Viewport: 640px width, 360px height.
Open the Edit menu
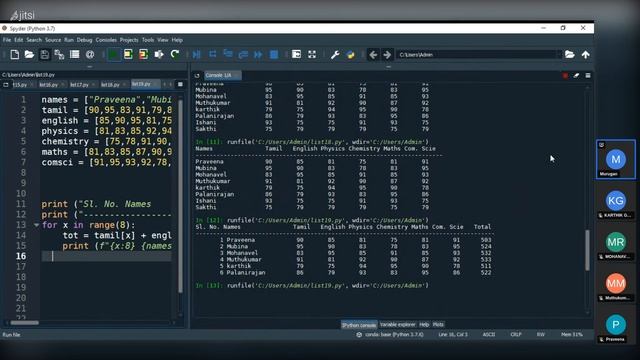[x=19, y=40]
